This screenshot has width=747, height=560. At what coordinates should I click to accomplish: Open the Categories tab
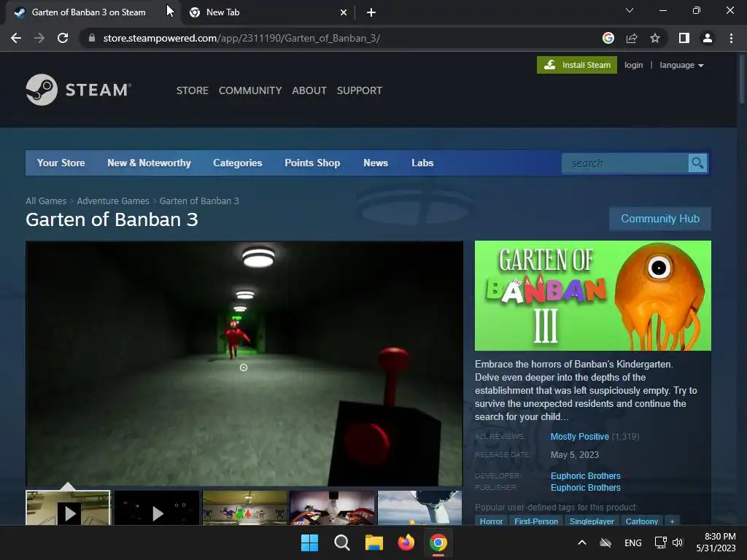click(238, 163)
